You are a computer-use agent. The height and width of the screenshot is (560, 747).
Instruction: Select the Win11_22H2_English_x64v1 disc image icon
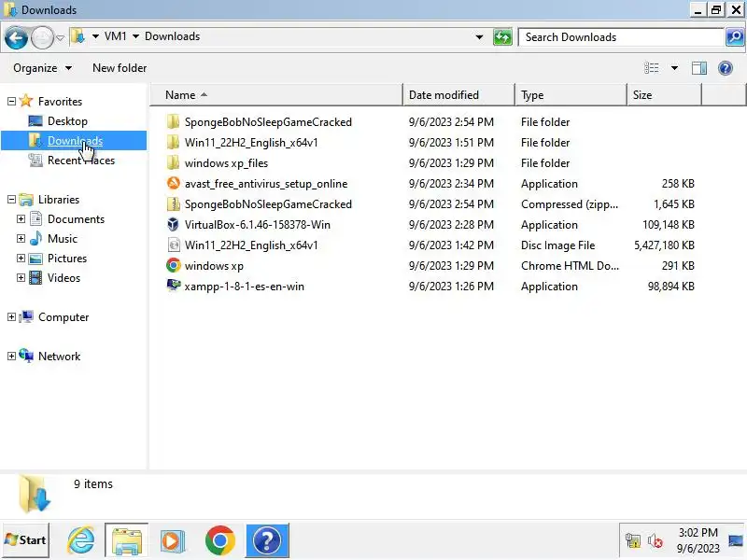(174, 245)
